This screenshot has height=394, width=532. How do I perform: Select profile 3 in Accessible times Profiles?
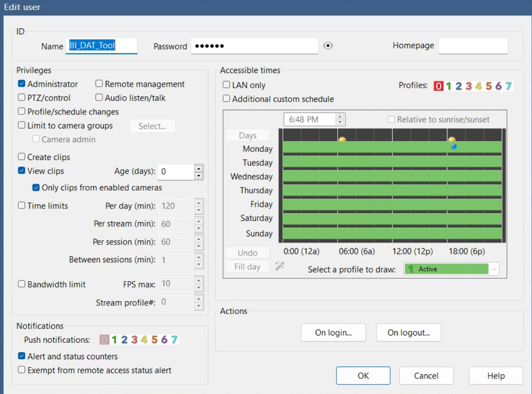tap(468, 86)
